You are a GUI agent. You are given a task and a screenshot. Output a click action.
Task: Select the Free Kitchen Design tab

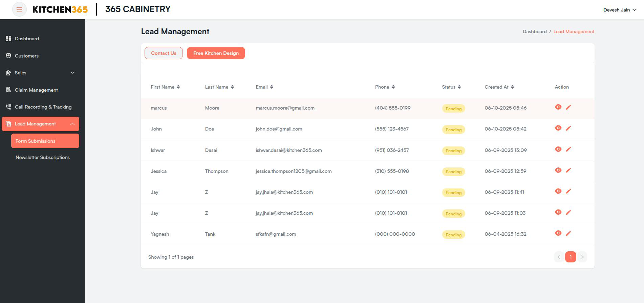click(x=216, y=53)
